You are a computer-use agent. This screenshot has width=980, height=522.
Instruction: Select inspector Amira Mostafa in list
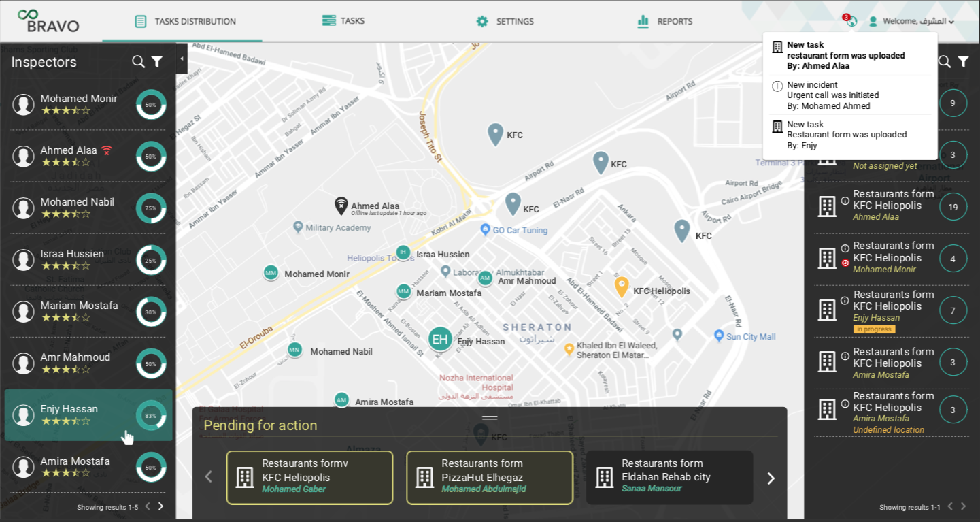click(x=88, y=467)
